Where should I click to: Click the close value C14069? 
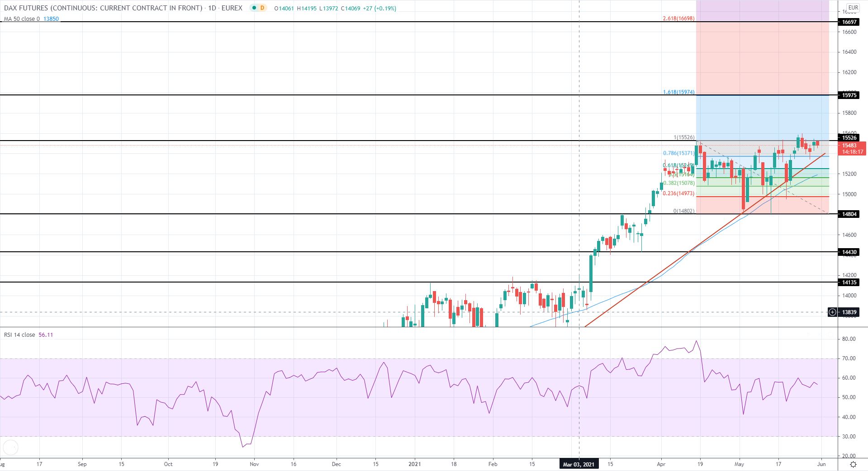point(351,8)
